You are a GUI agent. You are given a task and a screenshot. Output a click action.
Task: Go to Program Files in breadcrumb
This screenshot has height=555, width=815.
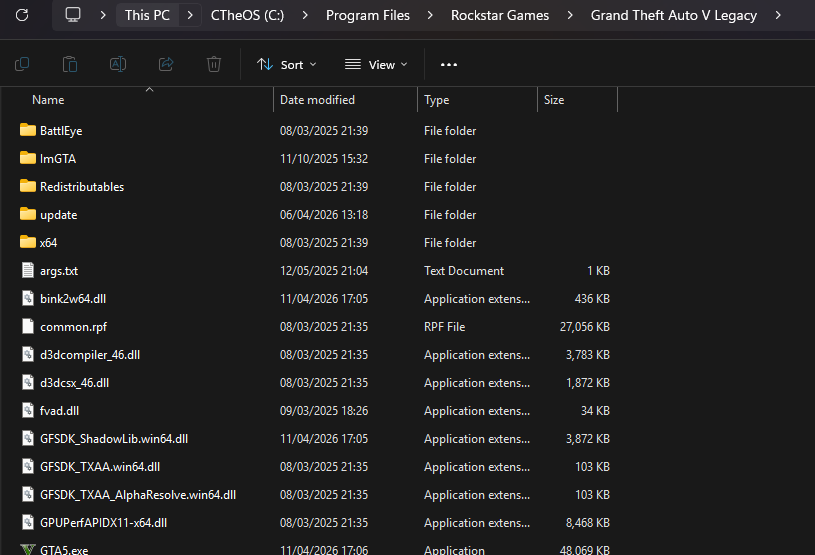[368, 15]
